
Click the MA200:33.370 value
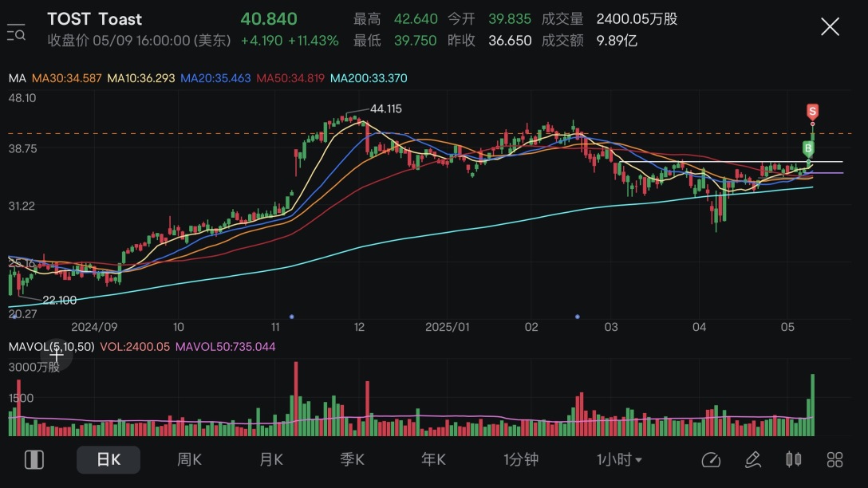point(369,78)
